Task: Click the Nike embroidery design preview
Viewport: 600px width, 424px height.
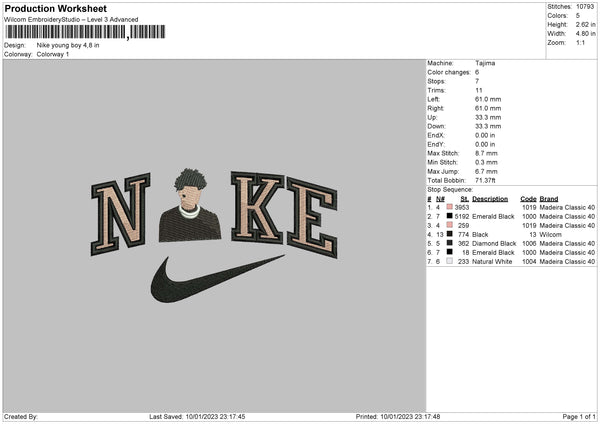Action: click(x=215, y=236)
